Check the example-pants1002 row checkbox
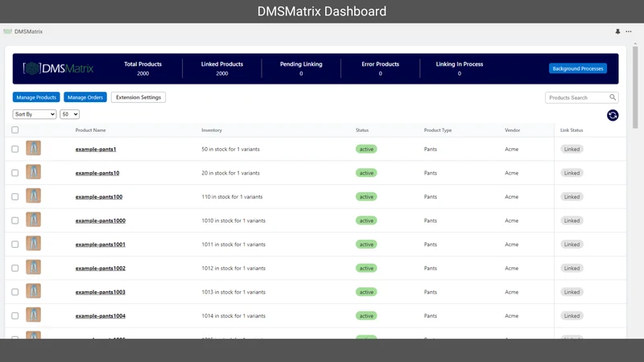 15,268
